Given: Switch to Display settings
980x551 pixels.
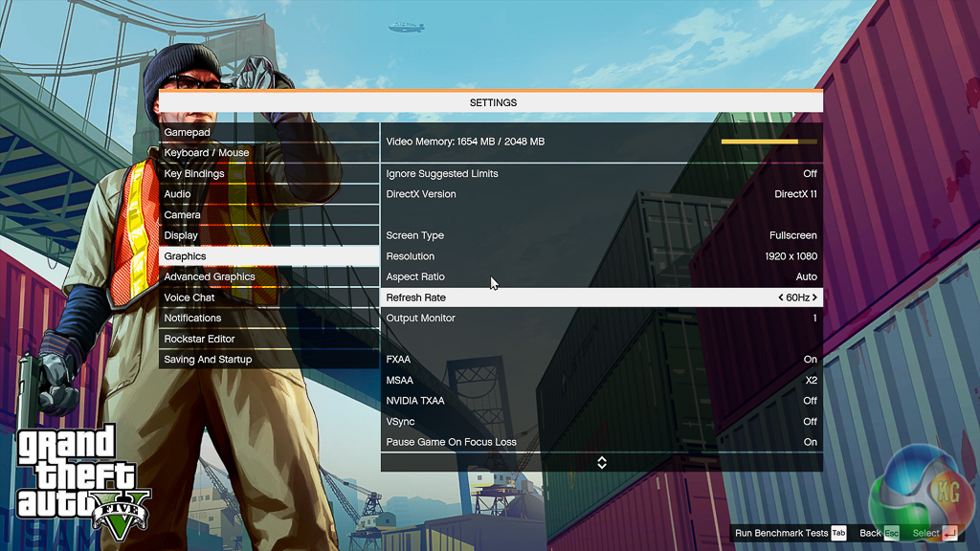Looking at the screenshot, I should pos(269,235).
